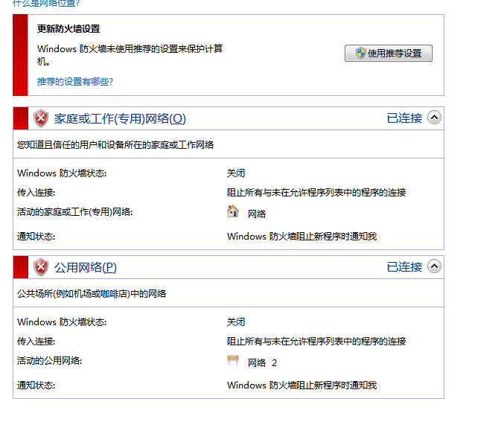
Task: Open the 推荐的设置有哪些? help link
Action: tap(75, 82)
